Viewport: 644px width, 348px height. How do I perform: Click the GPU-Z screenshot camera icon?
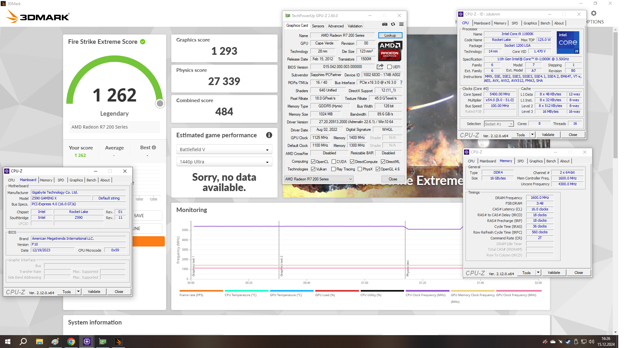pyautogui.click(x=385, y=24)
